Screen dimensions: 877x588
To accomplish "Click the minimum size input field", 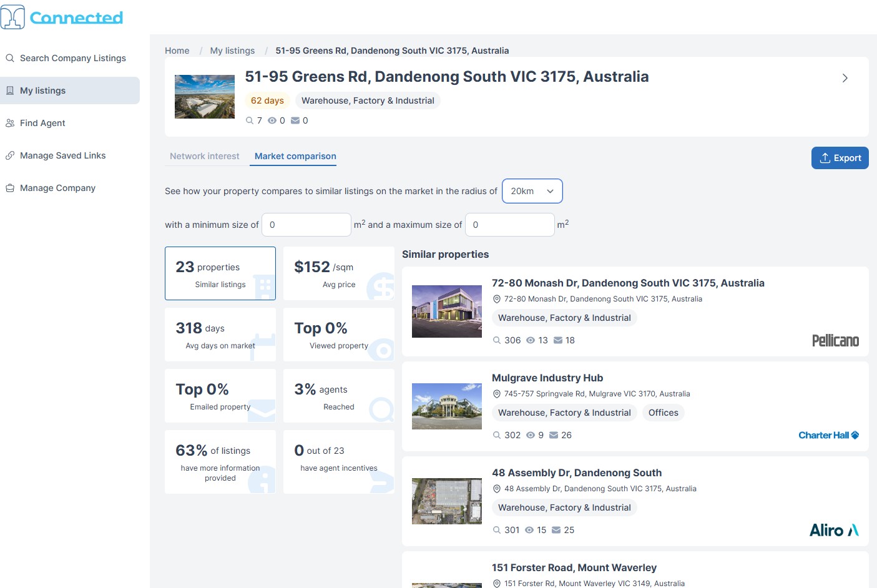I will pyautogui.click(x=306, y=224).
